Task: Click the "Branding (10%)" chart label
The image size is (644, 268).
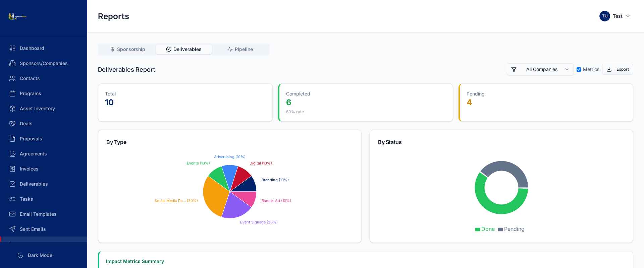Action: 275,180
